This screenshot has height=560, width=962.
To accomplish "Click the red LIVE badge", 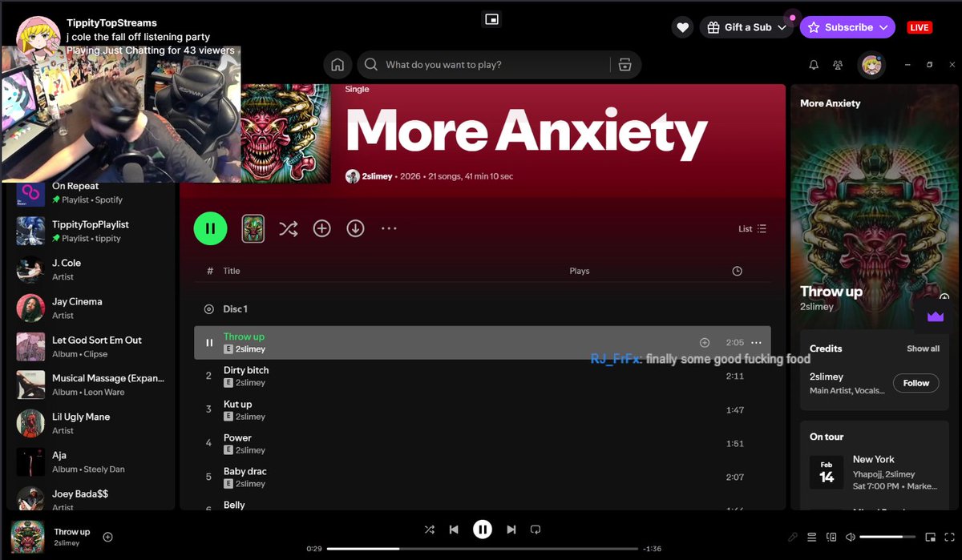I will [x=920, y=27].
